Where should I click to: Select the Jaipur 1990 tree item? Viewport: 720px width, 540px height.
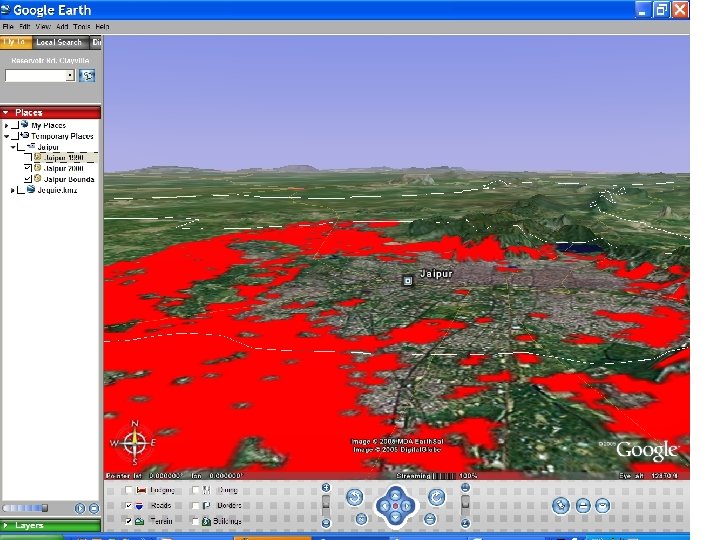pyautogui.click(x=64, y=158)
